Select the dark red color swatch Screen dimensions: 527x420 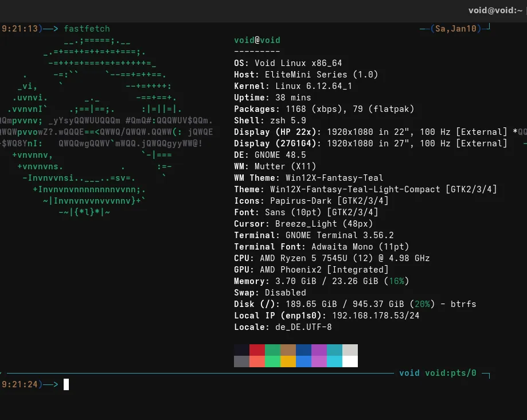tap(257, 350)
